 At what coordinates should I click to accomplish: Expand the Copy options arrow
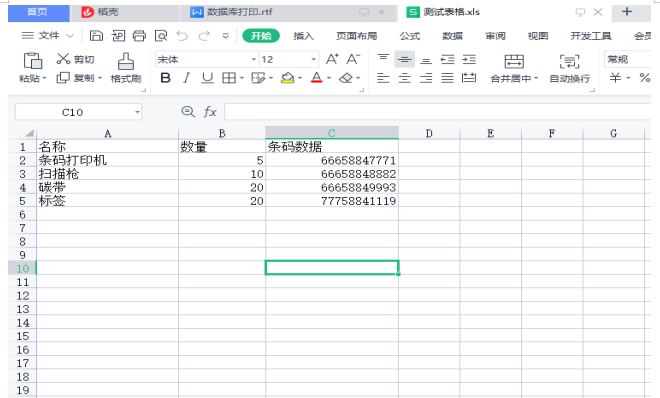coord(100,78)
